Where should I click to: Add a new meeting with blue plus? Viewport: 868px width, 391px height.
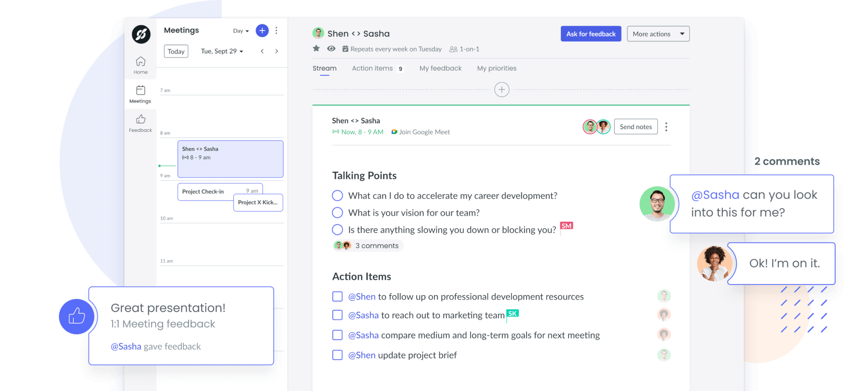click(262, 31)
